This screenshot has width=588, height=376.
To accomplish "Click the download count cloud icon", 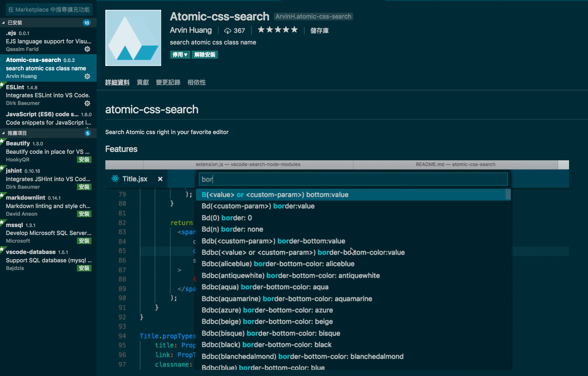I will pos(227,31).
